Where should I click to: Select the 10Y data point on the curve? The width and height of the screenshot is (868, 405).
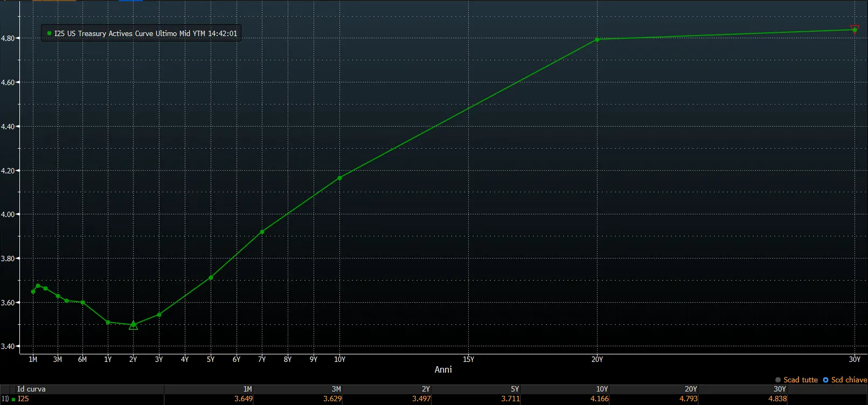pos(339,178)
